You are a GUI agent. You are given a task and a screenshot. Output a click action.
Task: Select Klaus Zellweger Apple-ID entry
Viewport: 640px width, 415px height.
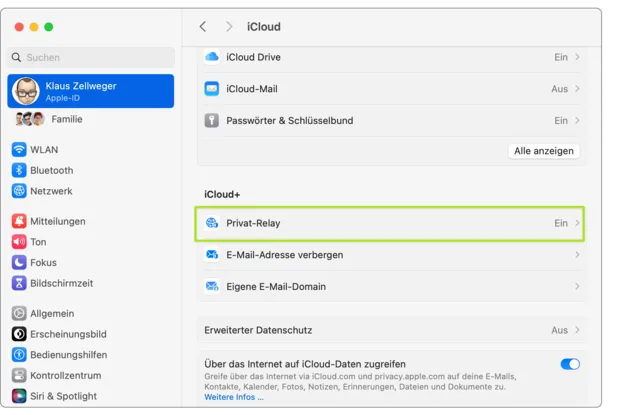tap(91, 91)
